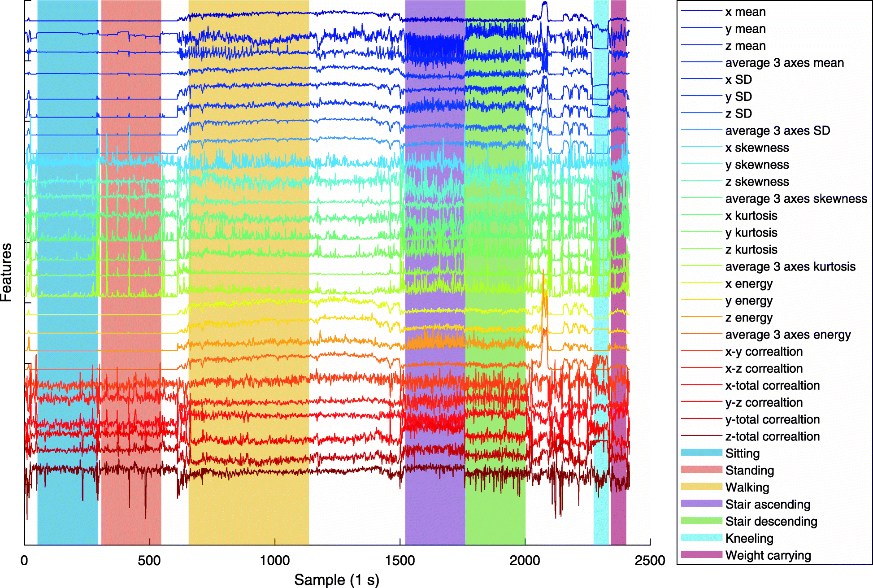The height and width of the screenshot is (588, 873).
Task: Click the 'x mean' legend label
Action: (745, 12)
